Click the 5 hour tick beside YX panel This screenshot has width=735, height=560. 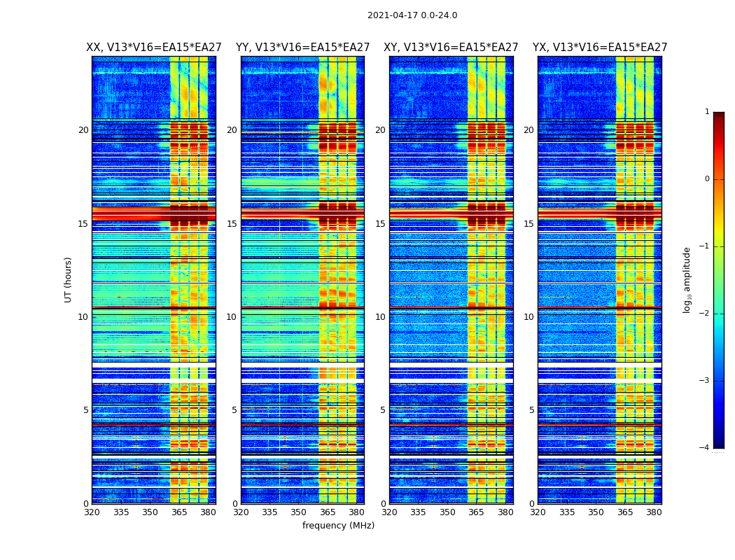pyautogui.click(x=531, y=410)
